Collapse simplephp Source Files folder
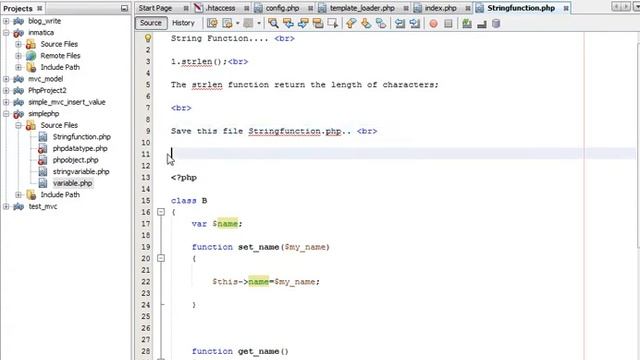 coord(18,125)
